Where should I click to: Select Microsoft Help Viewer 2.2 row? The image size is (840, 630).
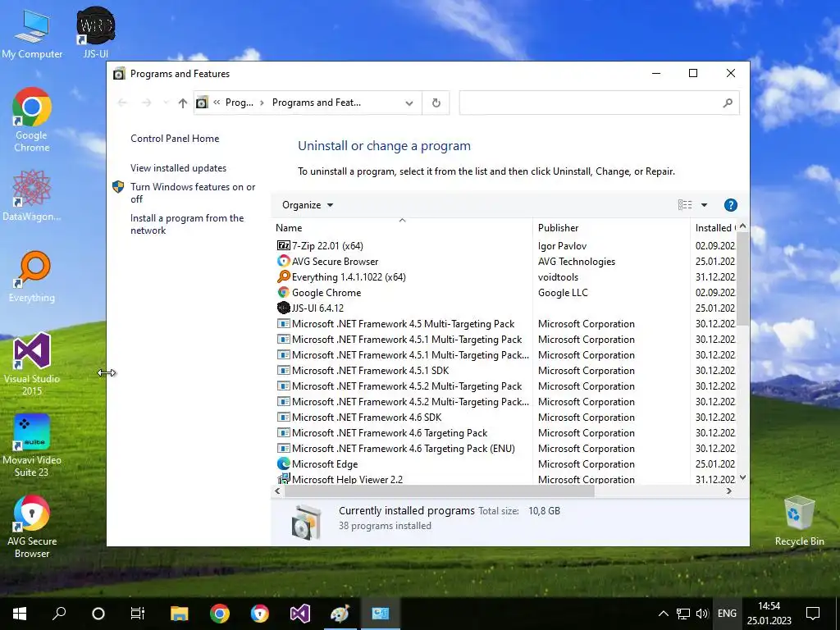pyautogui.click(x=504, y=479)
